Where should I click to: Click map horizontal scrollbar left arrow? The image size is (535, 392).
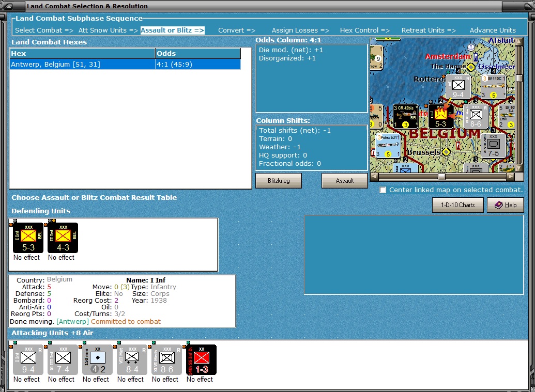tap(374, 177)
